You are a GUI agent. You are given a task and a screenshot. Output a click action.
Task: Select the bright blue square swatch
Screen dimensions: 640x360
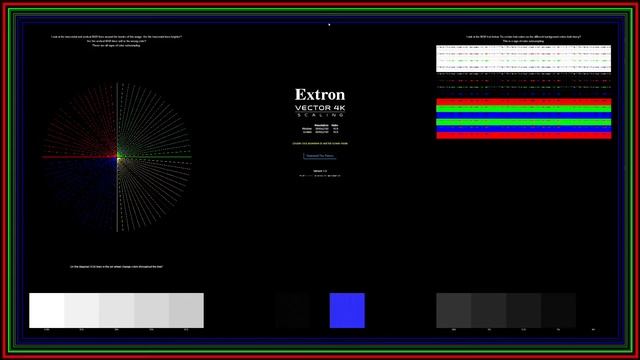[x=347, y=310]
